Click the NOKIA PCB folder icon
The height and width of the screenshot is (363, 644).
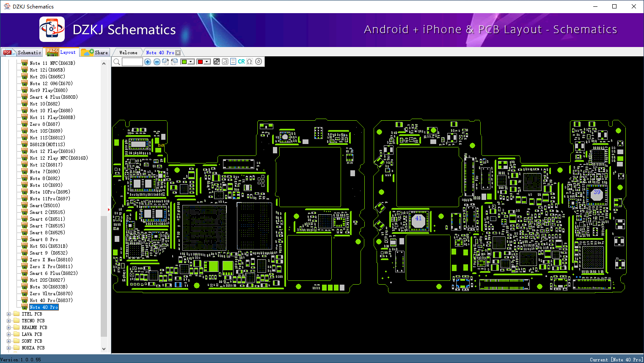coord(17,348)
